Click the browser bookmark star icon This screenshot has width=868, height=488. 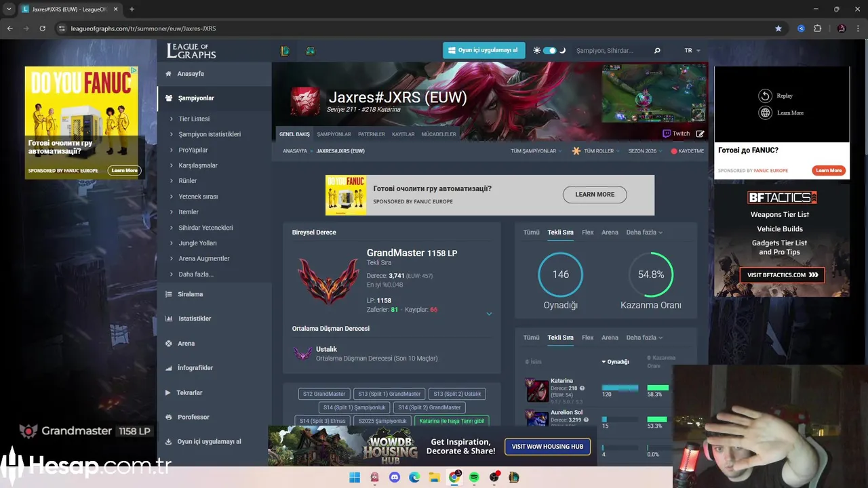tap(778, 28)
